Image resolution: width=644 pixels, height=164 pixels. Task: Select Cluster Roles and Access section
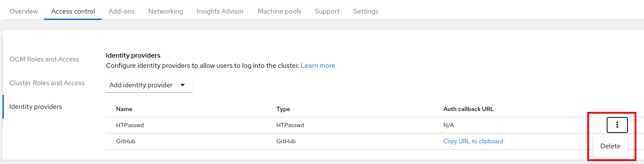pyautogui.click(x=47, y=83)
